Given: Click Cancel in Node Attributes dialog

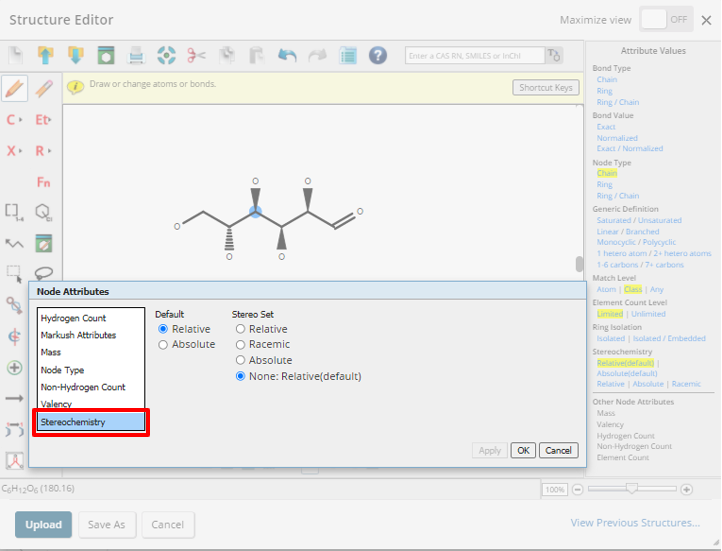Looking at the screenshot, I should tap(559, 450).
